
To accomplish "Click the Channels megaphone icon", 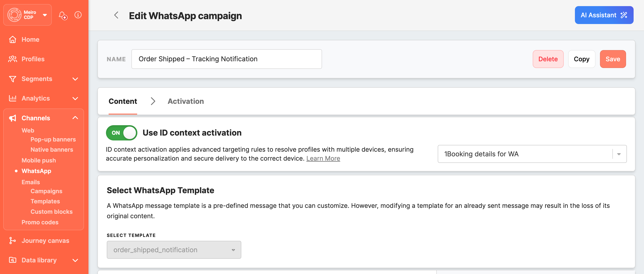I will point(12,118).
